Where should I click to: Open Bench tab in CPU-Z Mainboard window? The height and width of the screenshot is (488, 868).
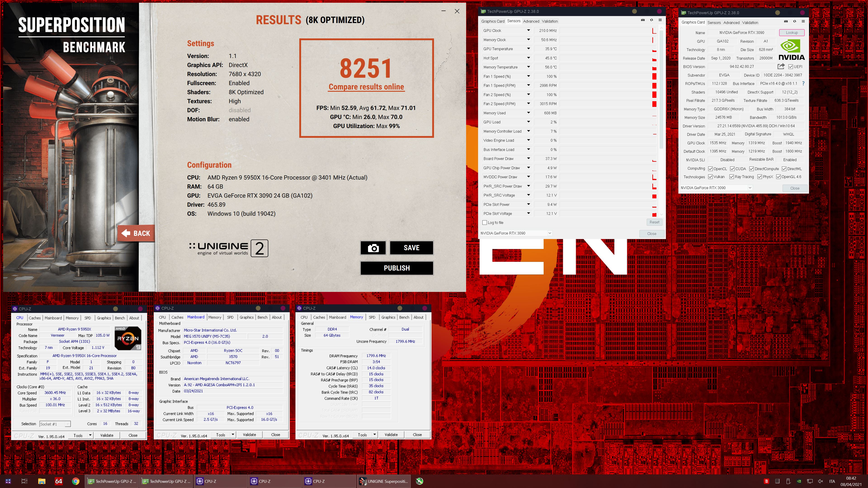262,317
